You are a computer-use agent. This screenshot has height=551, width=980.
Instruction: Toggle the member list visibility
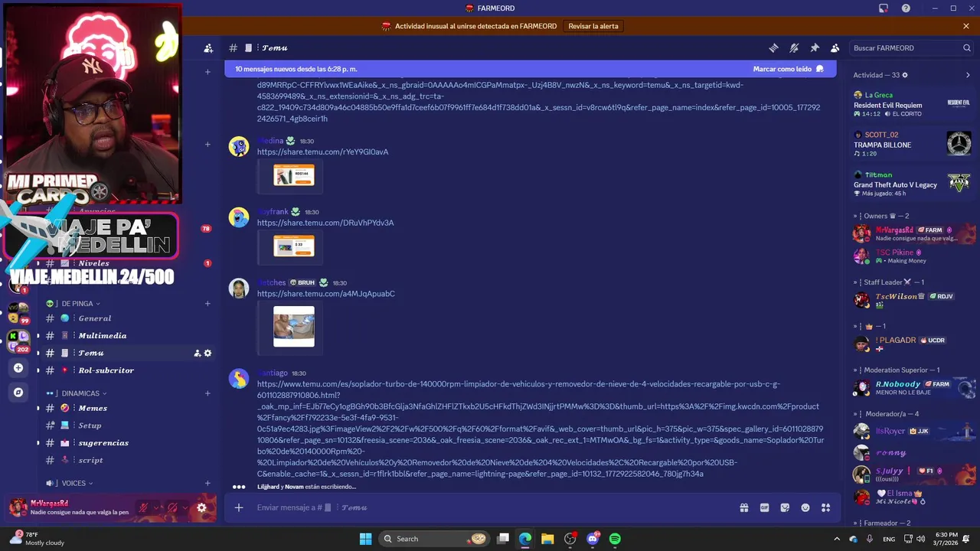pyautogui.click(x=835, y=47)
